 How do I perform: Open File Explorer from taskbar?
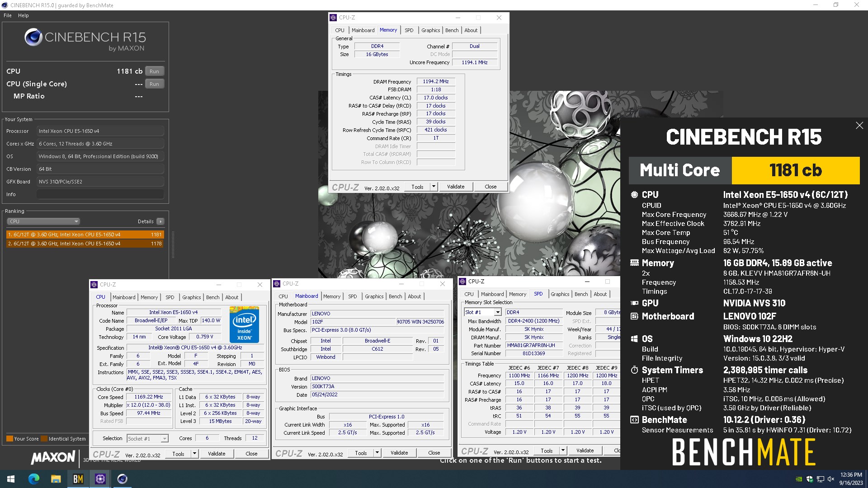pyautogui.click(x=56, y=479)
